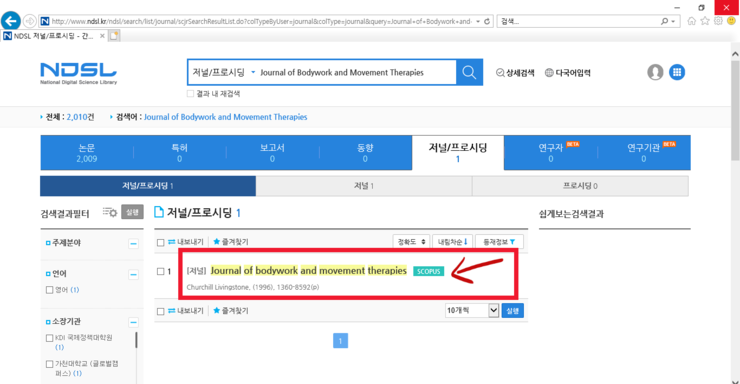This screenshot has width=740, height=384.
Task: Close the NDSL browser tab
Action: coord(102,36)
